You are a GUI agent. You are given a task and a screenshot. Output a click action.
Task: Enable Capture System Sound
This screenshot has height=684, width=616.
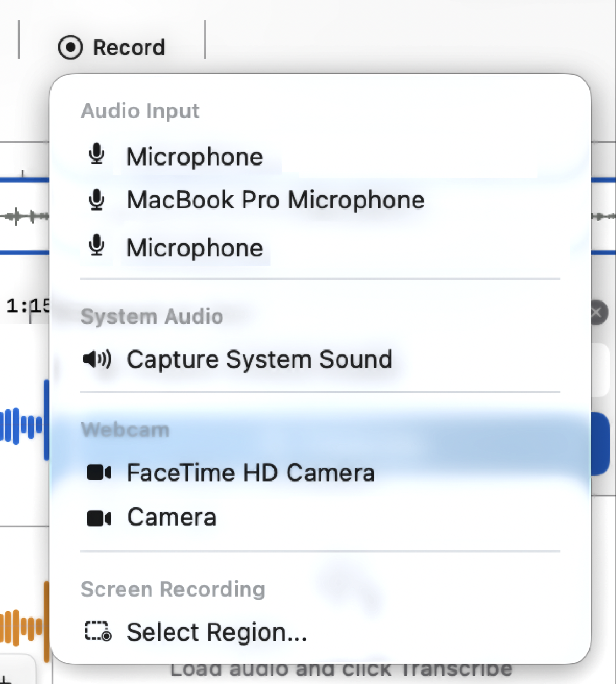pos(259,359)
